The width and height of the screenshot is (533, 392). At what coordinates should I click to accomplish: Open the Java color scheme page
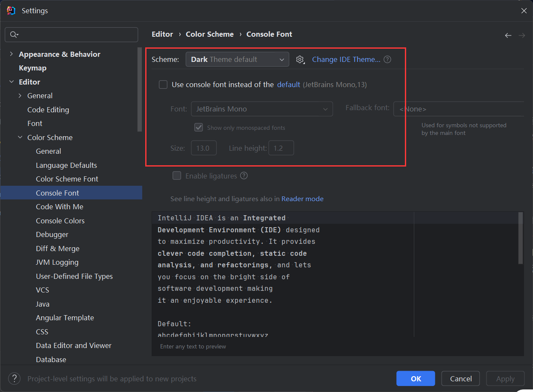click(43, 304)
